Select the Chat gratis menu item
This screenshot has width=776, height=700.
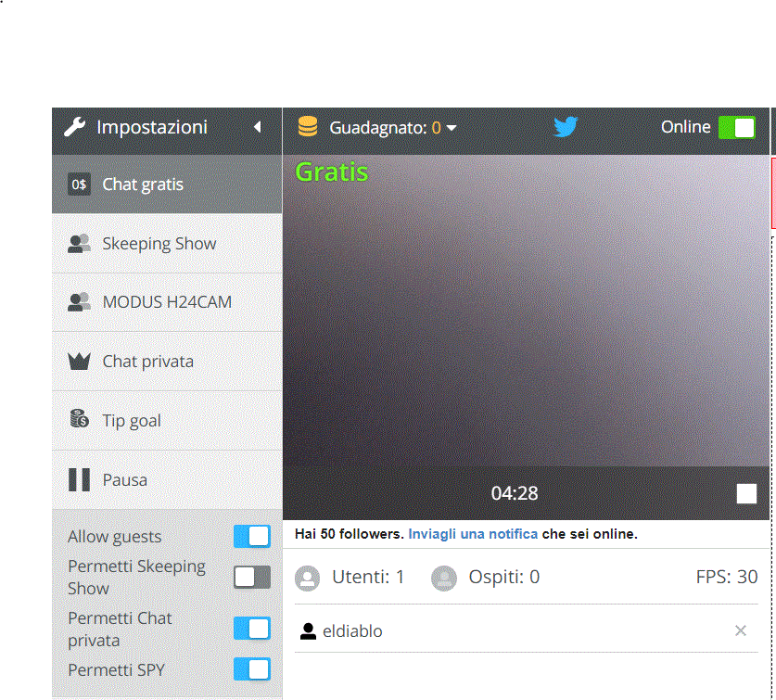[x=167, y=185]
